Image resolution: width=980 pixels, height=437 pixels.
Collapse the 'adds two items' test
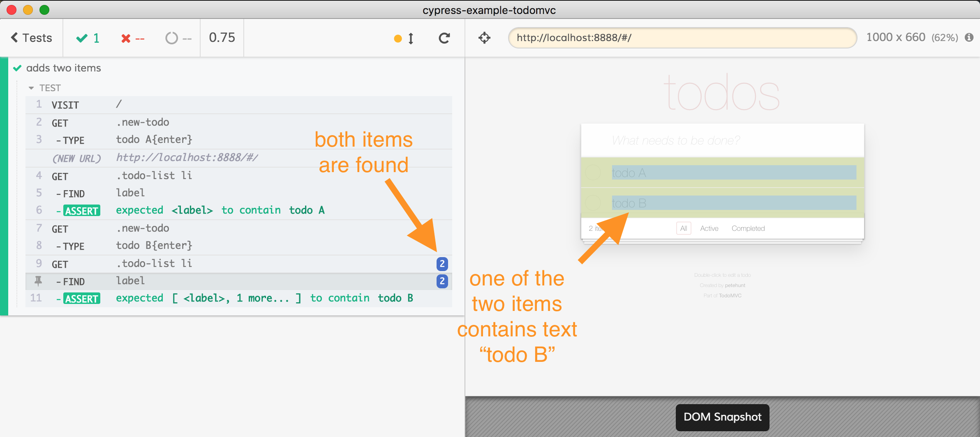tap(63, 68)
